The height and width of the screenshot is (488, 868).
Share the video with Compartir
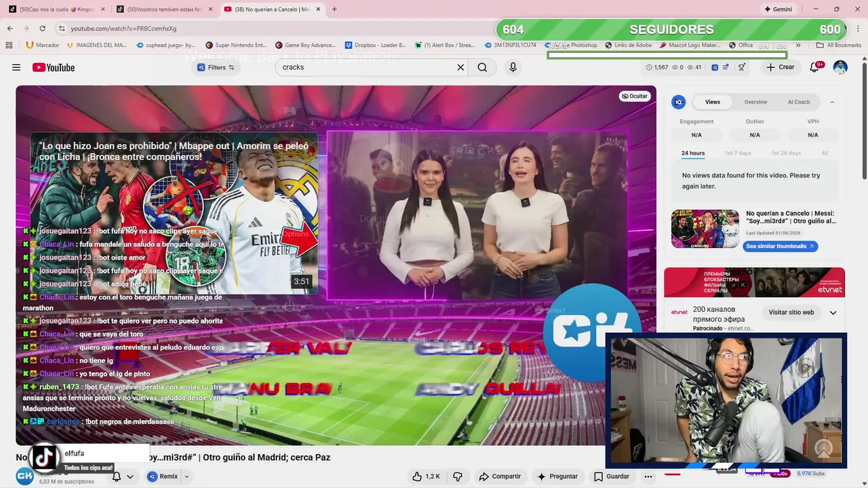500,476
